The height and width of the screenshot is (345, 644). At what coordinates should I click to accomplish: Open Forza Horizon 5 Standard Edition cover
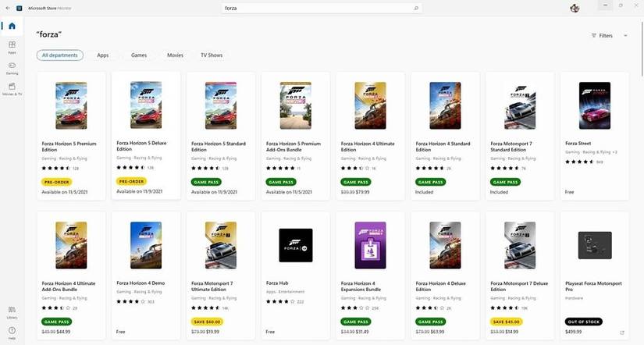click(x=221, y=105)
